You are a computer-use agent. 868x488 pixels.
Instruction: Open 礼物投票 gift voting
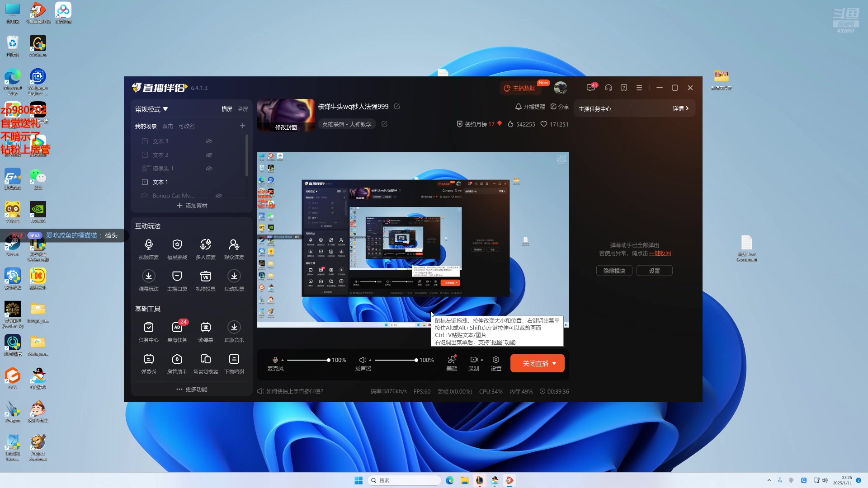(x=205, y=281)
